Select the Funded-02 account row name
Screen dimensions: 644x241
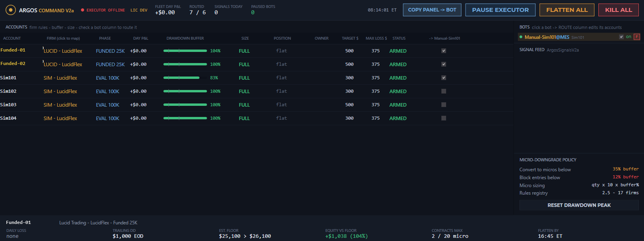pyautogui.click(x=13, y=63)
